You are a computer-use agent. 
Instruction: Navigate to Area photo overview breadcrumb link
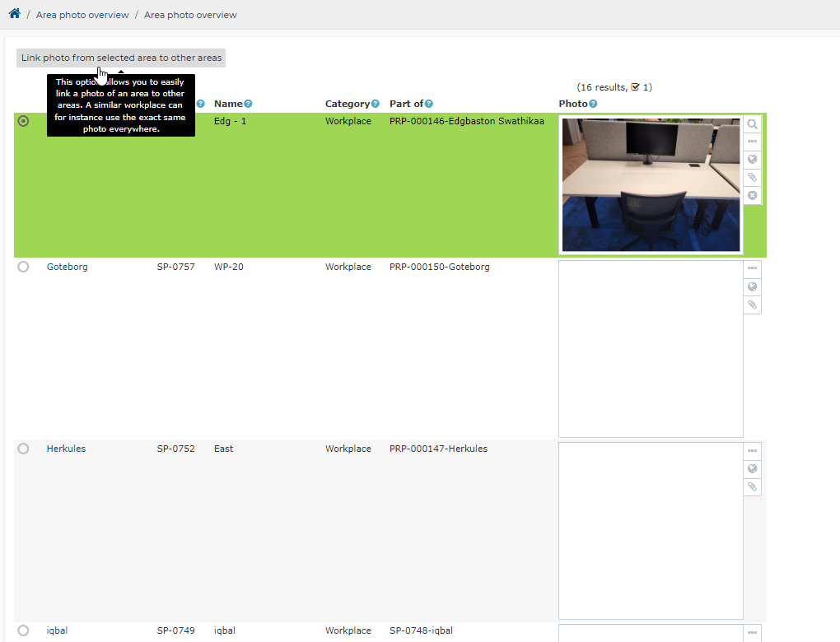[82, 15]
